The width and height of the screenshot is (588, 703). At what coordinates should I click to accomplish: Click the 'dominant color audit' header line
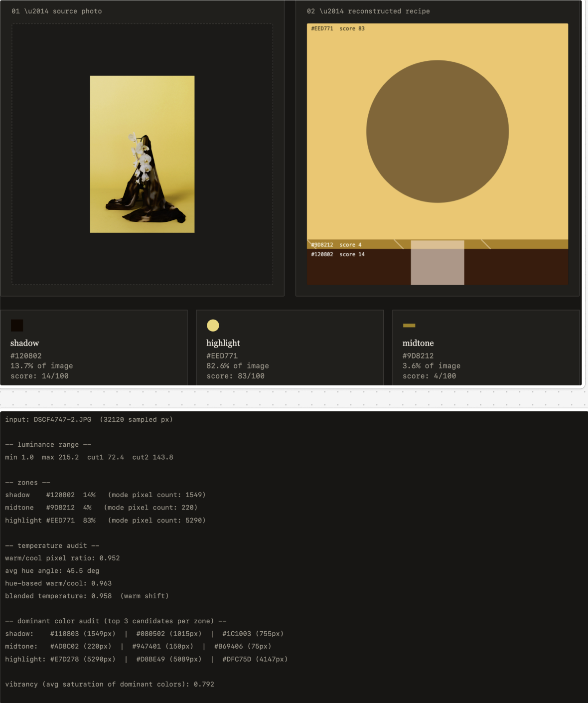point(116,621)
